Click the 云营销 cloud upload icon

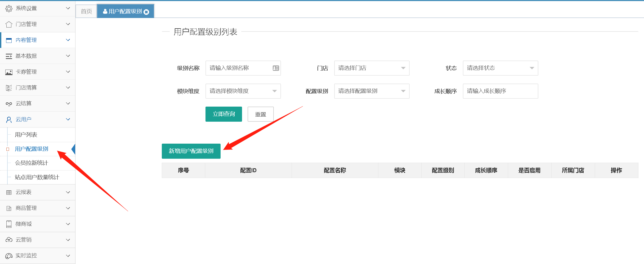tap(9, 240)
